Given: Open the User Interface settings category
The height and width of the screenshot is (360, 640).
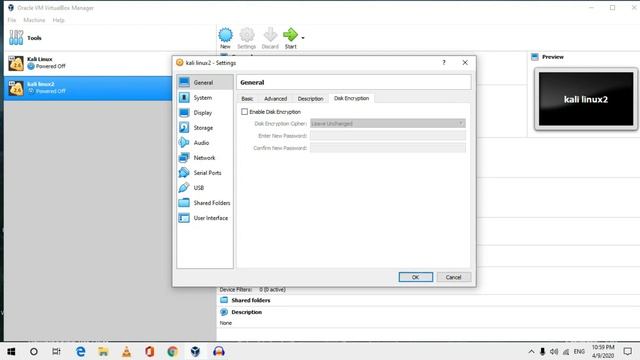Looking at the screenshot, I should point(205,218).
